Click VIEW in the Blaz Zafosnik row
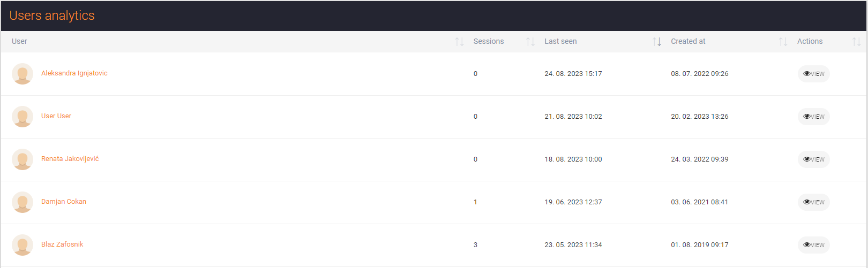This screenshot has width=868, height=268. 813,245
